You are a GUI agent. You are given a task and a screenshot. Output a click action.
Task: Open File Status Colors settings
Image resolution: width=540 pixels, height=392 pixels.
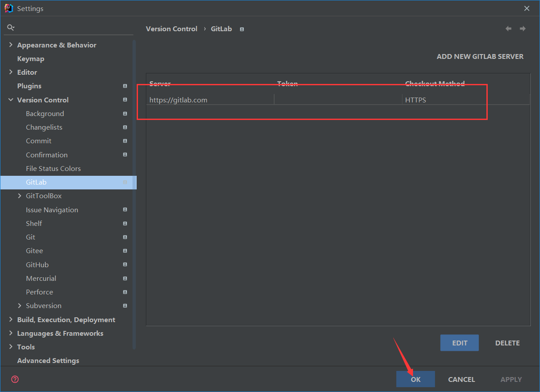point(53,168)
